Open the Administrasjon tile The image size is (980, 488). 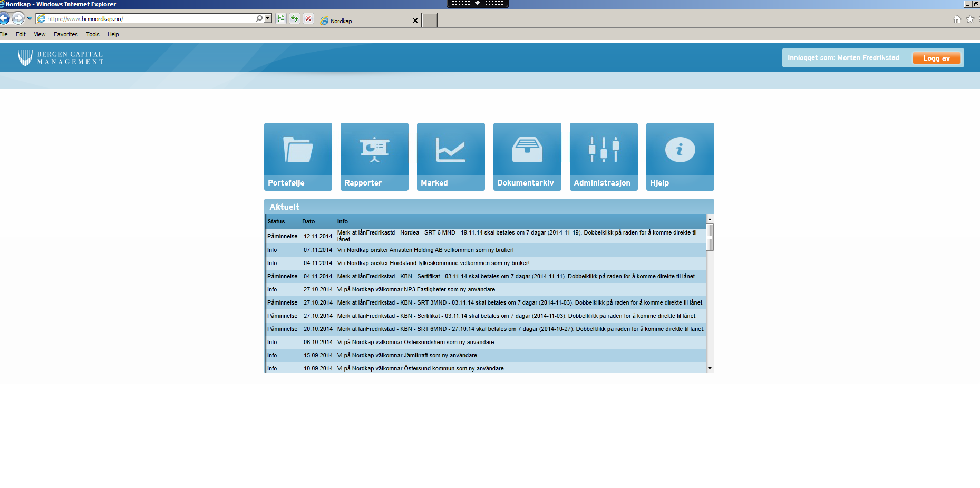coord(604,157)
